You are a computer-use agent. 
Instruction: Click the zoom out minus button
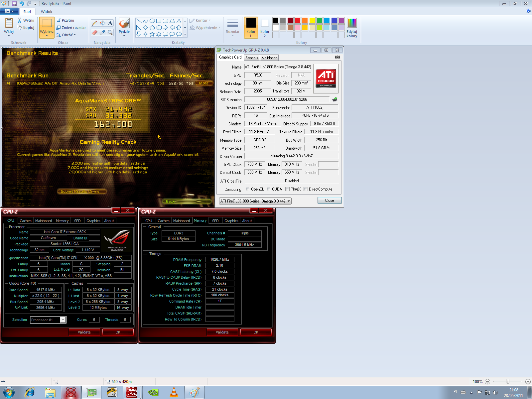click(x=487, y=382)
